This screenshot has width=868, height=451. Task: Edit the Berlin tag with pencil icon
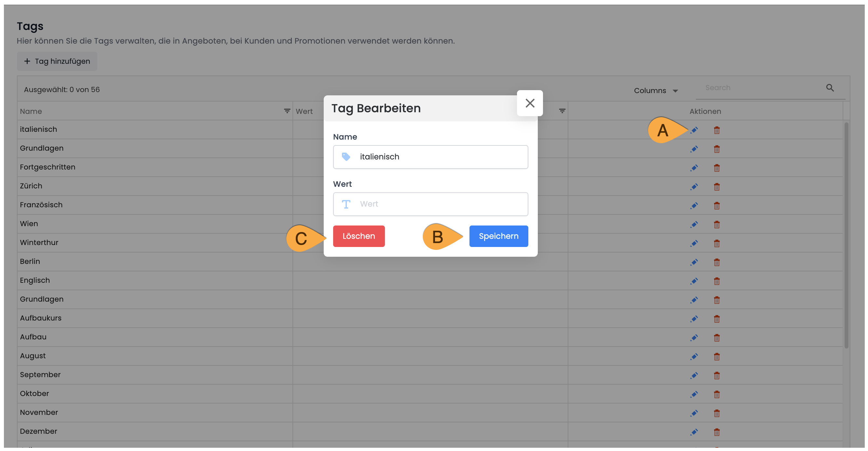point(694,262)
